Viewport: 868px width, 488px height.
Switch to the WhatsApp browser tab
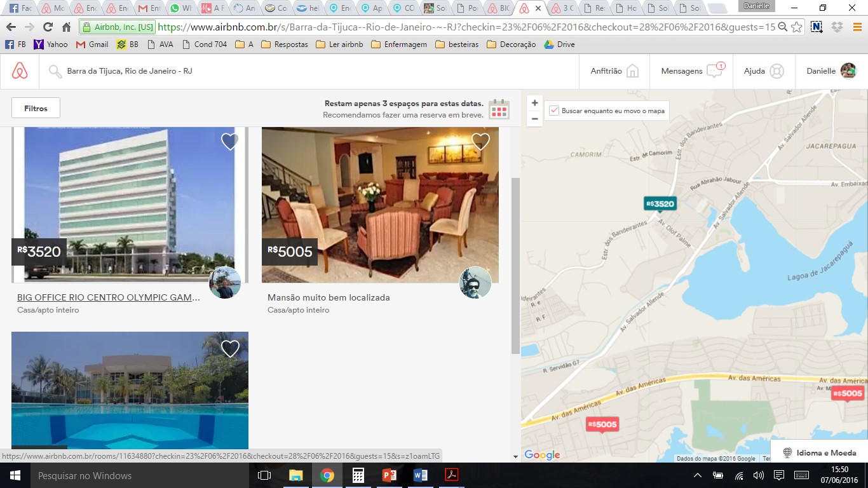(181, 9)
